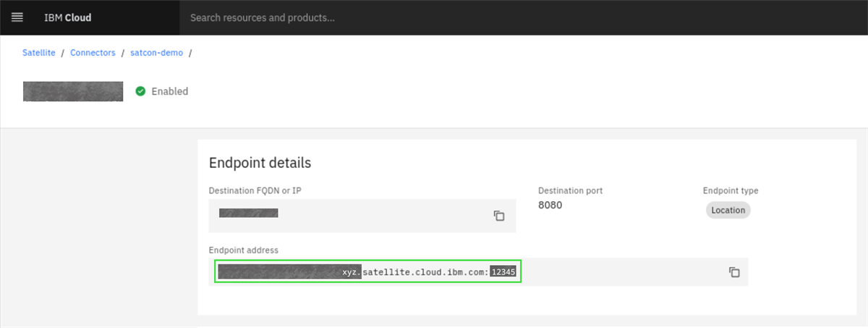Open the Connectors breadcrumb link
868x328 pixels.
pyautogui.click(x=93, y=53)
